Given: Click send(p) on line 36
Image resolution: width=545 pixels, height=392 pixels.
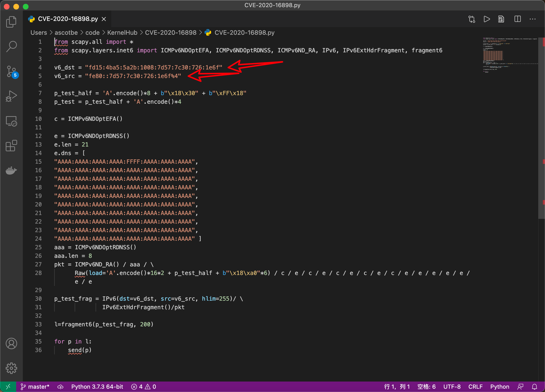Looking at the screenshot, I should point(80,350).
